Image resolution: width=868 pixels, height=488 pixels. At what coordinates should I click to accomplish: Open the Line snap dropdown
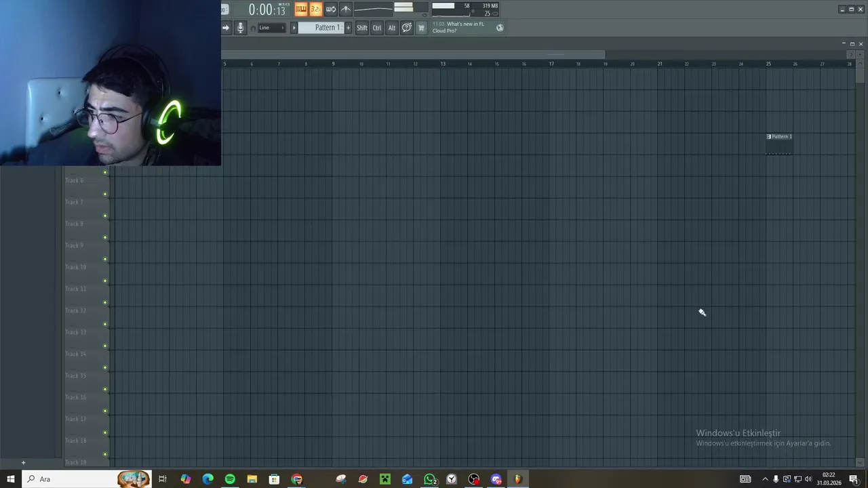coord(272,28)
